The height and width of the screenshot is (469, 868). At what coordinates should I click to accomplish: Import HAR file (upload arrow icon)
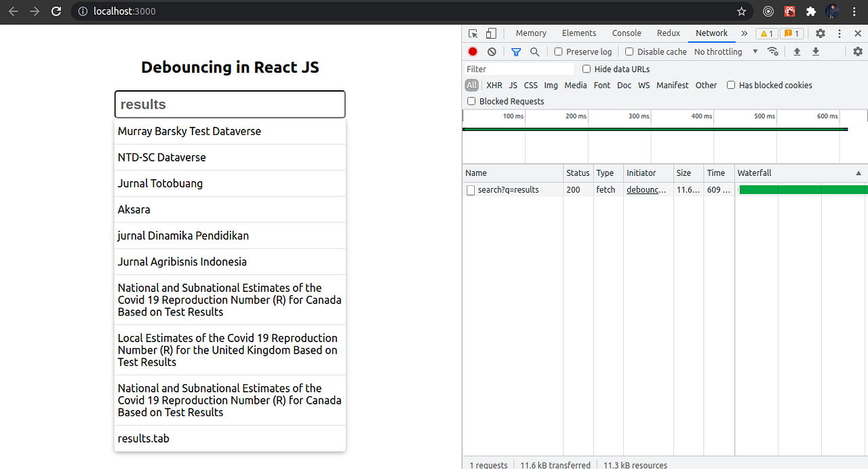point(797,52)
